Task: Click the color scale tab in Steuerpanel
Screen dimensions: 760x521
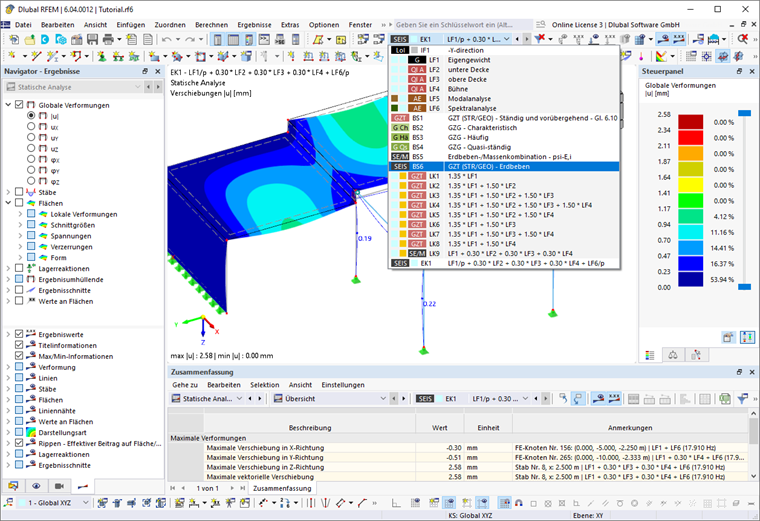Action: (650, 355)
